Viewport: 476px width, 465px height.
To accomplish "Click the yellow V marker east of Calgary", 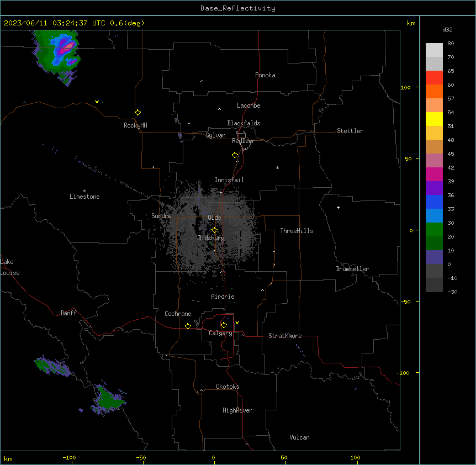I will tap(237, 323).
